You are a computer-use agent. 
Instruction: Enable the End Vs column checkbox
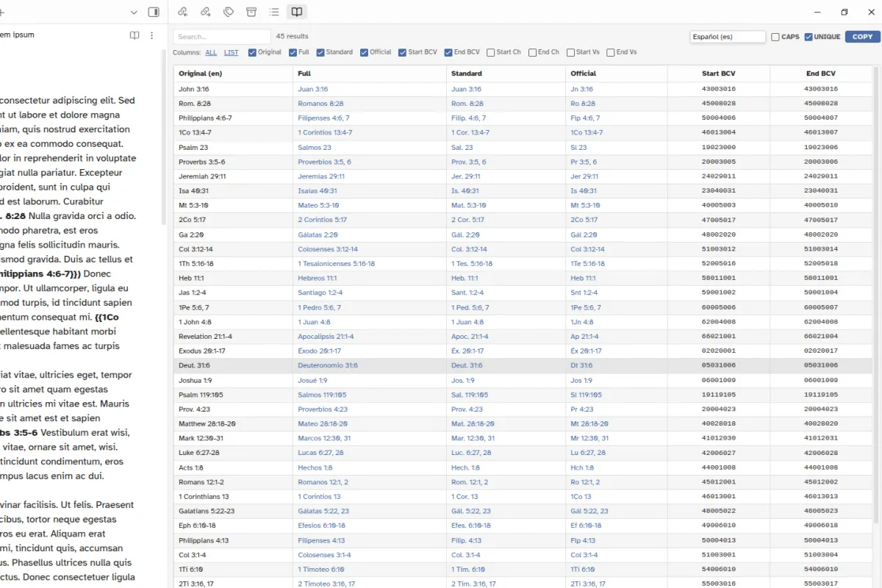click(x=611, y=52)
